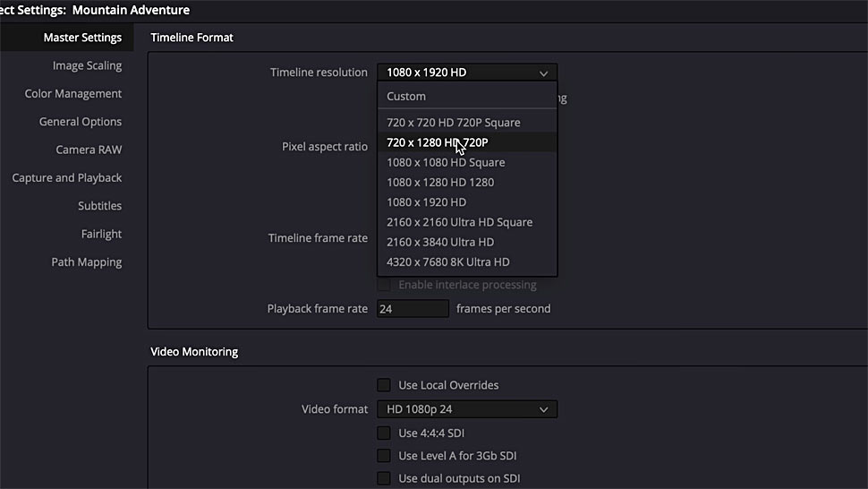Enable Use dual outputs on SDI
This screenshot has width=868, height=489.
click(384, 478)
